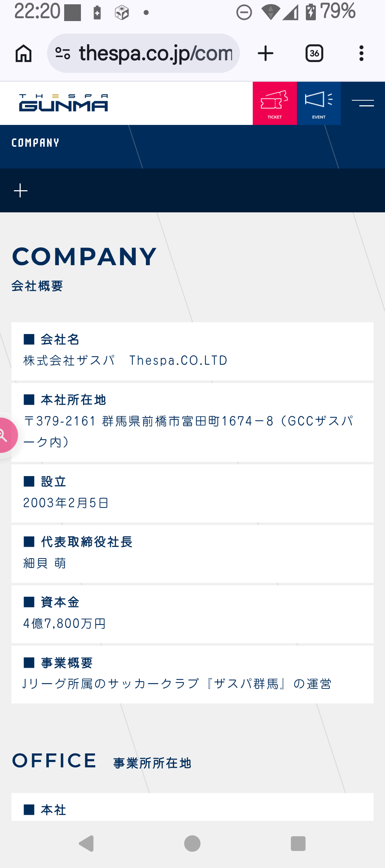Tap the pink floating search button
The width and height of the screenshot is (385, 868).
5,435
